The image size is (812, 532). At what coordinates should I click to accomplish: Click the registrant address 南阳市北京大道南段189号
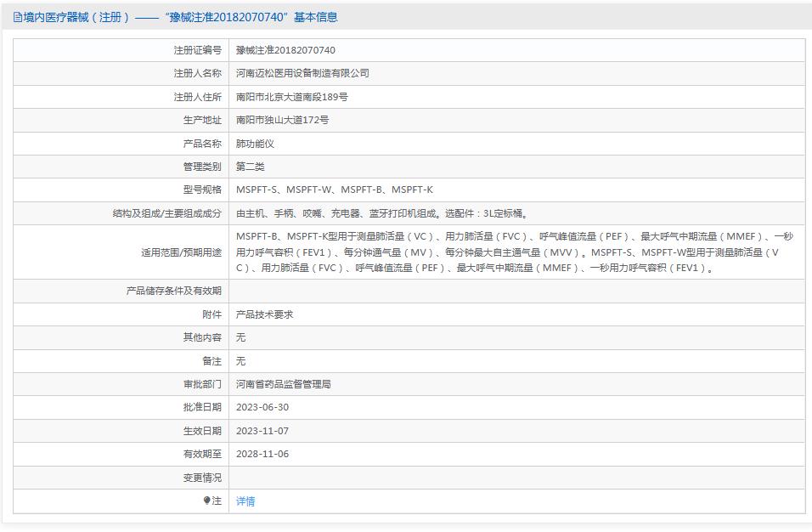pos(291,97)
